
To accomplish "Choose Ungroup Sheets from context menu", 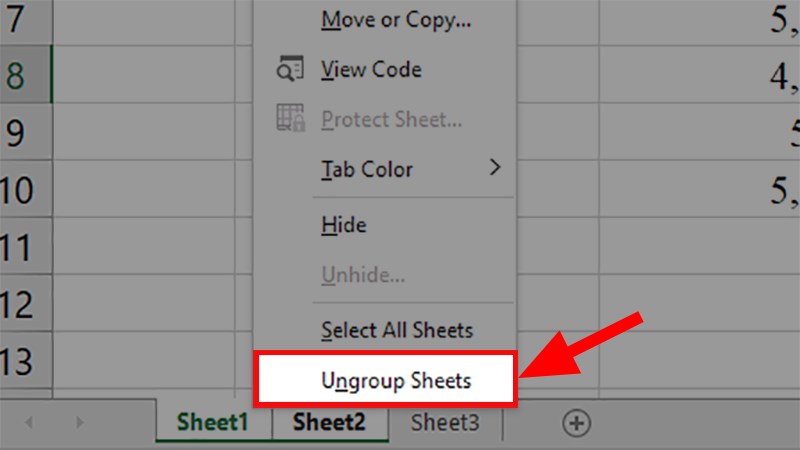I will click(x=396, y=380).
